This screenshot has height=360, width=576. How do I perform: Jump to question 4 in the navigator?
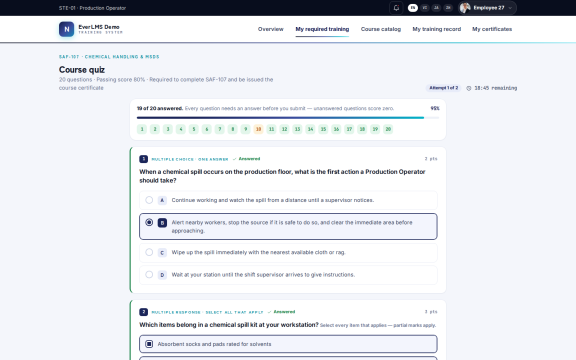[x=181, y=129]
